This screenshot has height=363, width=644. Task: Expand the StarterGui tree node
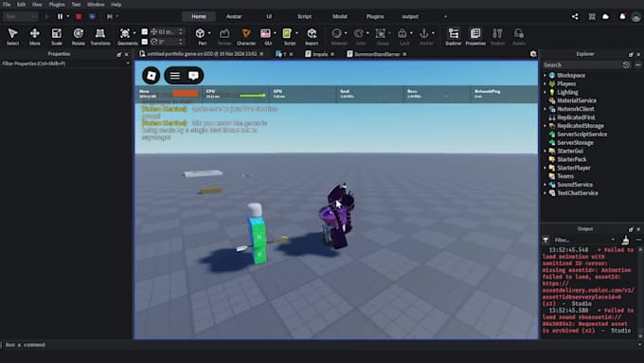[x=545, y=151]
